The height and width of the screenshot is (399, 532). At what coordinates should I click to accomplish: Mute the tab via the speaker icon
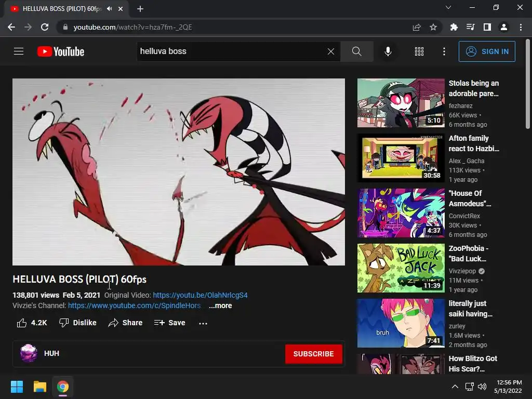[x=109, y=9]
